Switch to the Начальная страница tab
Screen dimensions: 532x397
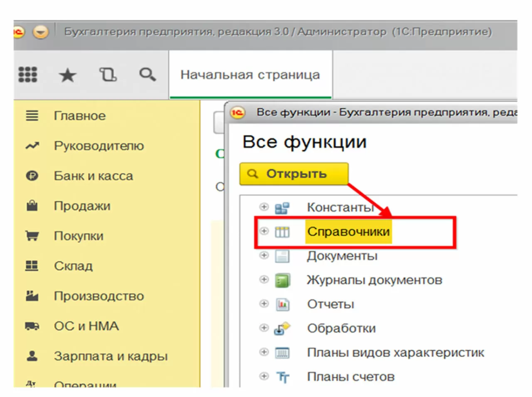(250, 75)
